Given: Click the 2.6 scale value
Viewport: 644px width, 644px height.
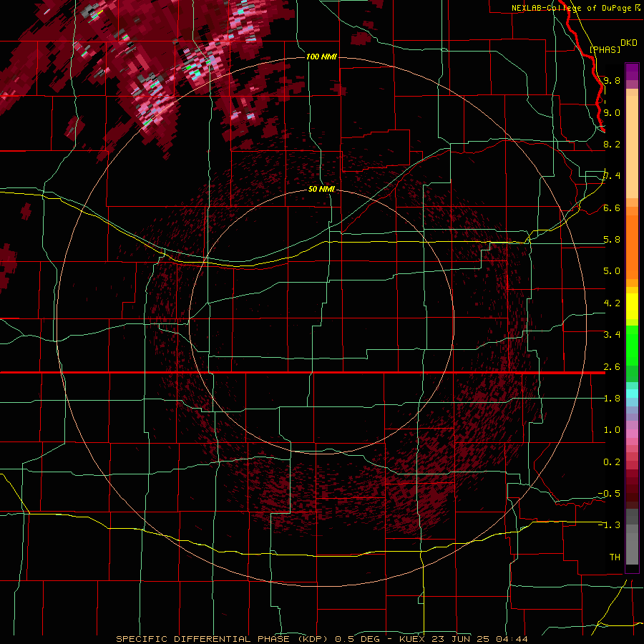Looking at the screenshot, I should [x=612, y=367].
